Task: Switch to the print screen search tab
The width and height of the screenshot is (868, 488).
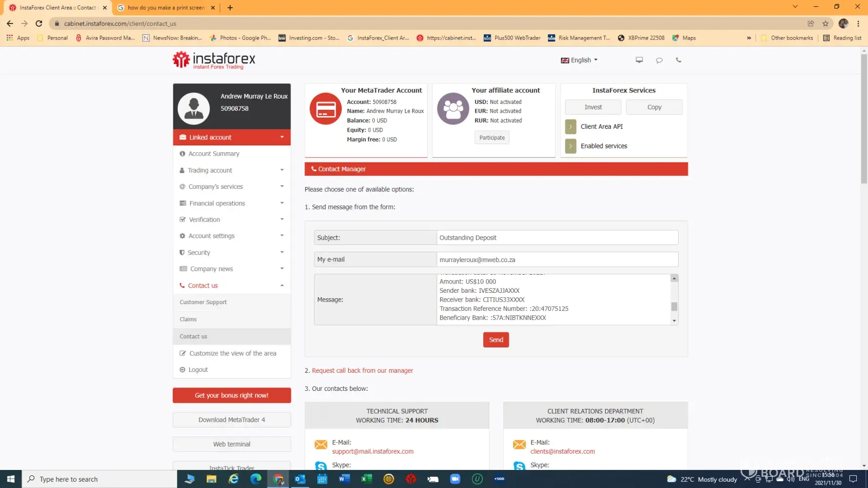Action: click(165, 8)
